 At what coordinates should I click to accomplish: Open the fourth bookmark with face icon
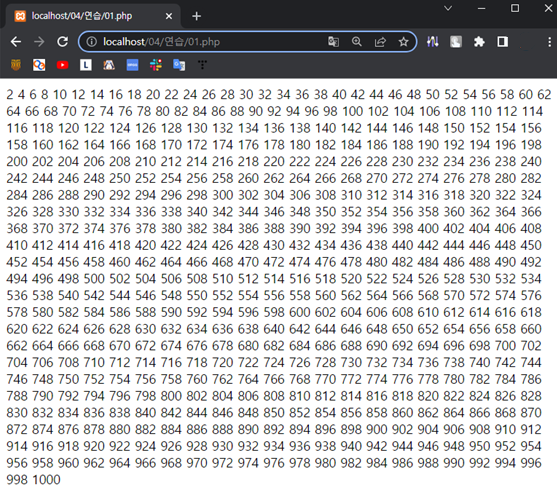click(109, 65)
